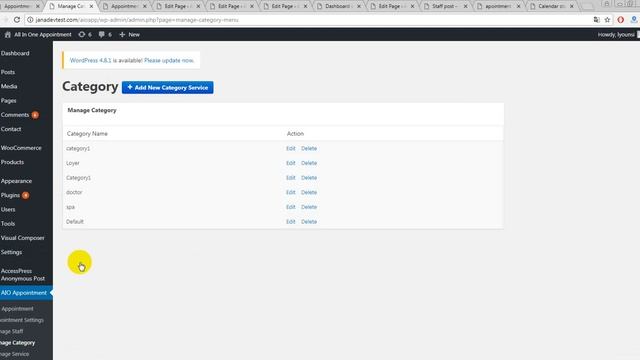Click the red Opera extension icon
This screenshot has width=640, height=360.
coord(620,20)
